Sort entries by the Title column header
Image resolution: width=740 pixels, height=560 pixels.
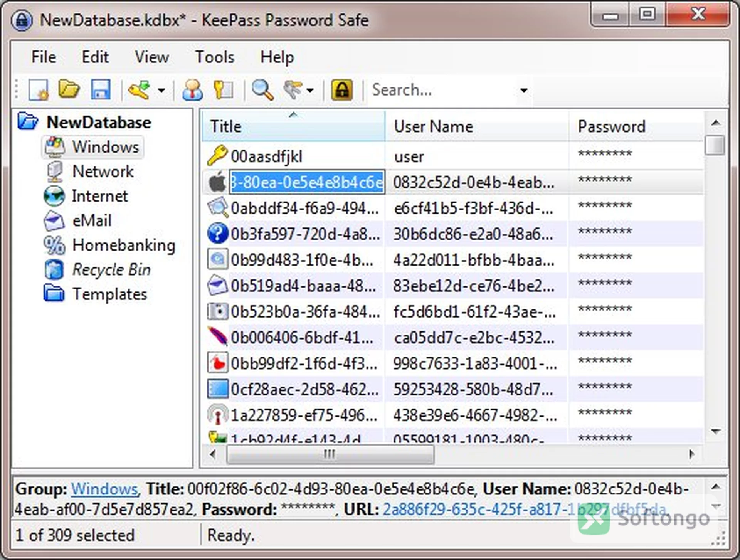(293, 126)
